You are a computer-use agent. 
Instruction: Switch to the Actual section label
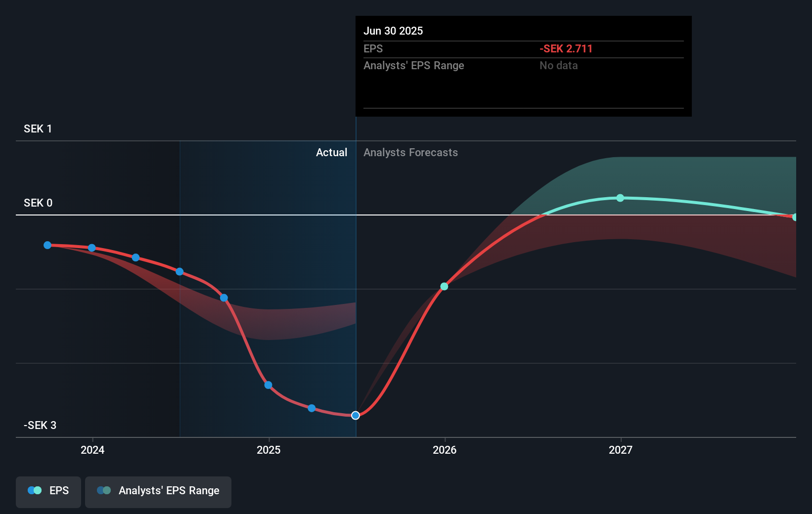331,152
